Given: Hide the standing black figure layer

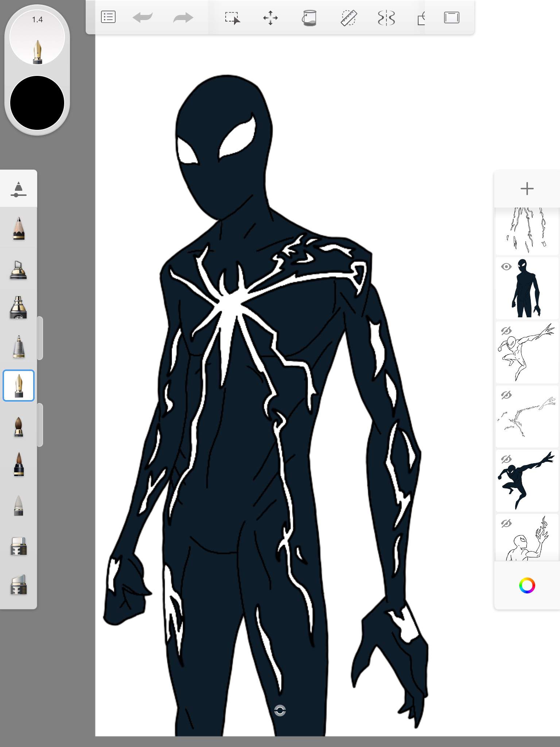Looking at the screenshot, I should point(506,267).
